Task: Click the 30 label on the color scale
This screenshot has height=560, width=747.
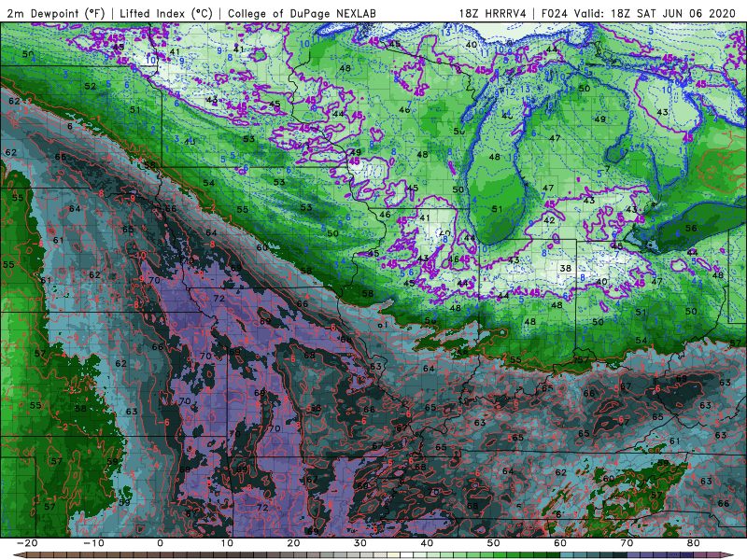Action: tap(360, 543)
